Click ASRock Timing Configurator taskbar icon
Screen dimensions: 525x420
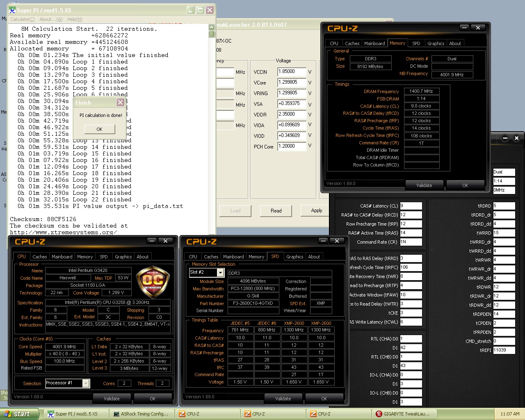116,414
